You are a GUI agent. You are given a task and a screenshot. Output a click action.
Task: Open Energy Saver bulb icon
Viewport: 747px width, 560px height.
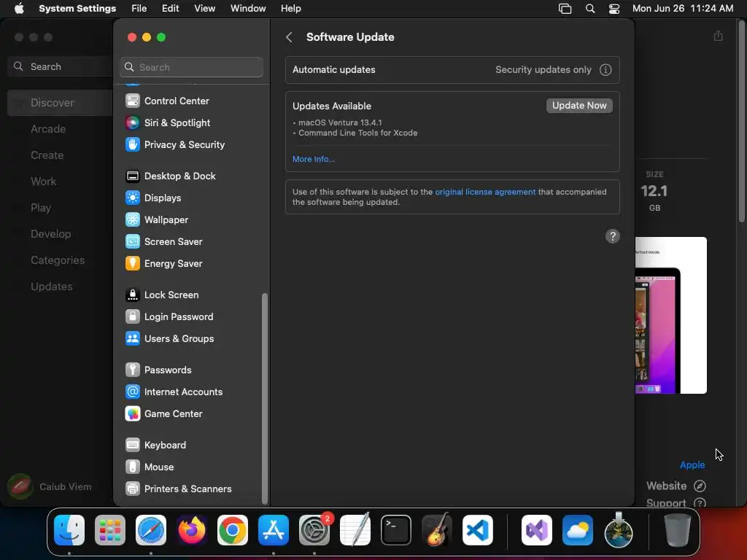pyautogui.click(x=133, y=264)
